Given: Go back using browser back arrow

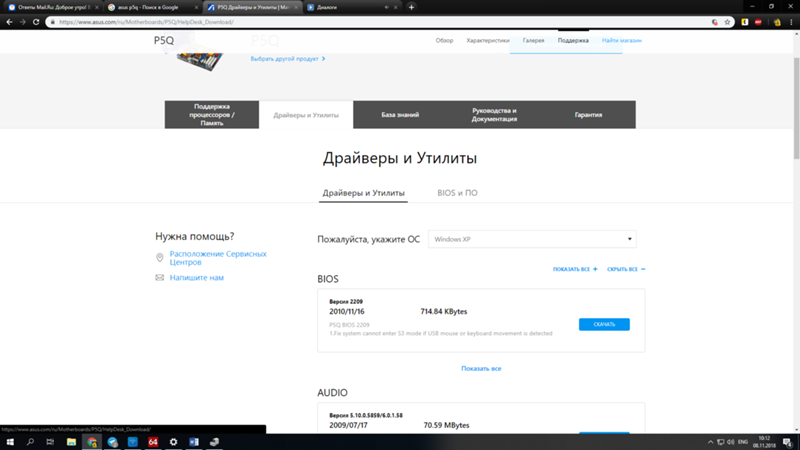Looking at the screenshot, I should (x=9, y=22).
